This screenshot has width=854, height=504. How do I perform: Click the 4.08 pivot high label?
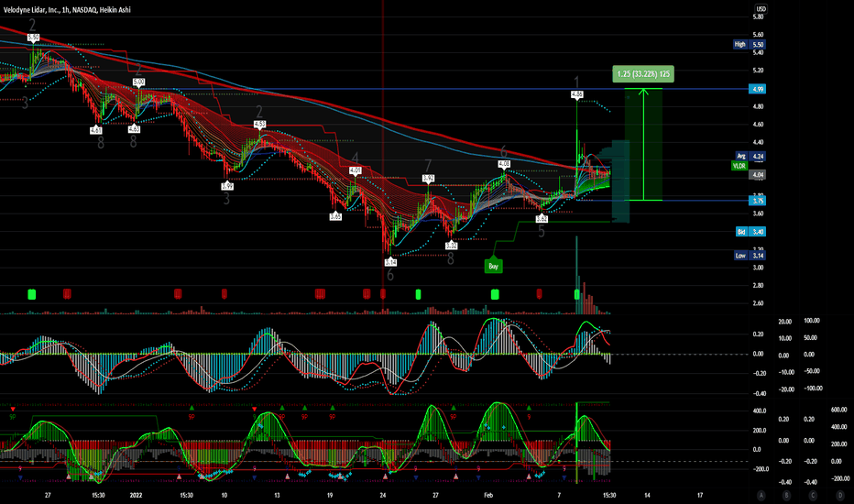(x=504, y=163)
